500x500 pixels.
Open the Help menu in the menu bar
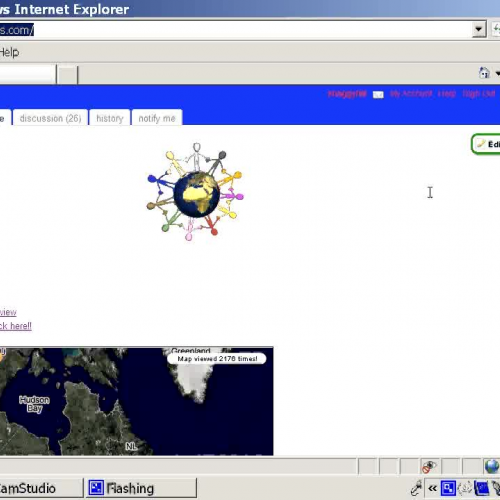(x=9, y=52)
